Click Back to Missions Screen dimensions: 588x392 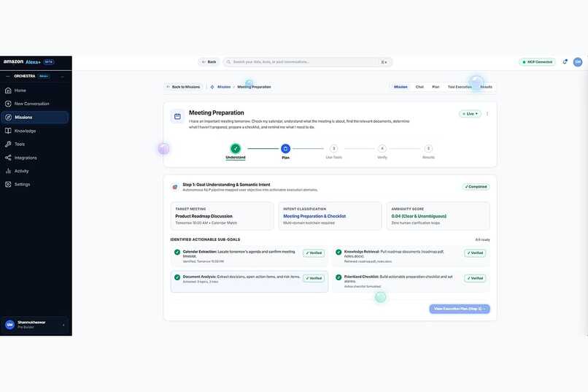[183, 87]
